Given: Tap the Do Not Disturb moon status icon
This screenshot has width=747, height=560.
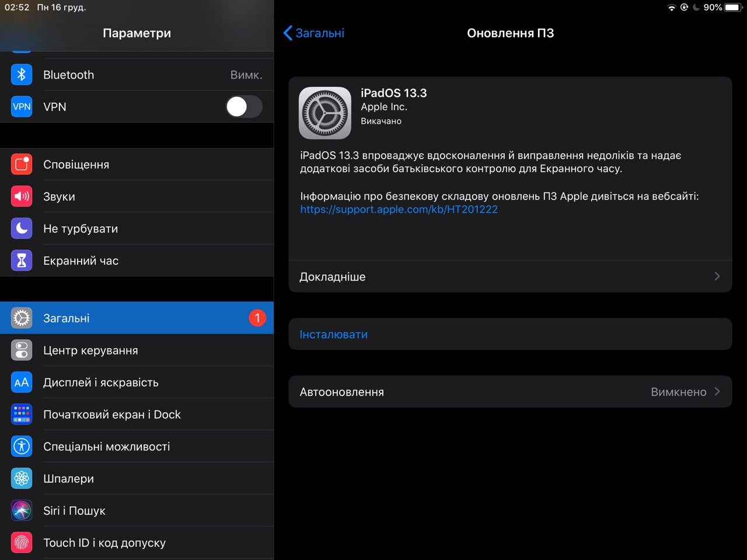Looking at the screenshot, I should tap(696, 8).
